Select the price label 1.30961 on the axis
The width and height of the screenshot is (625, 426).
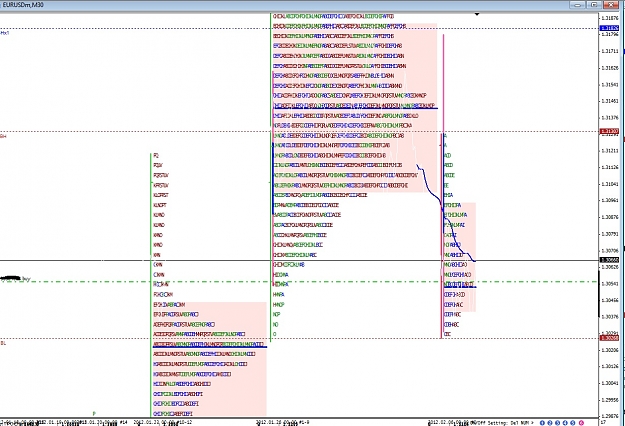click(x=610, y=200)
